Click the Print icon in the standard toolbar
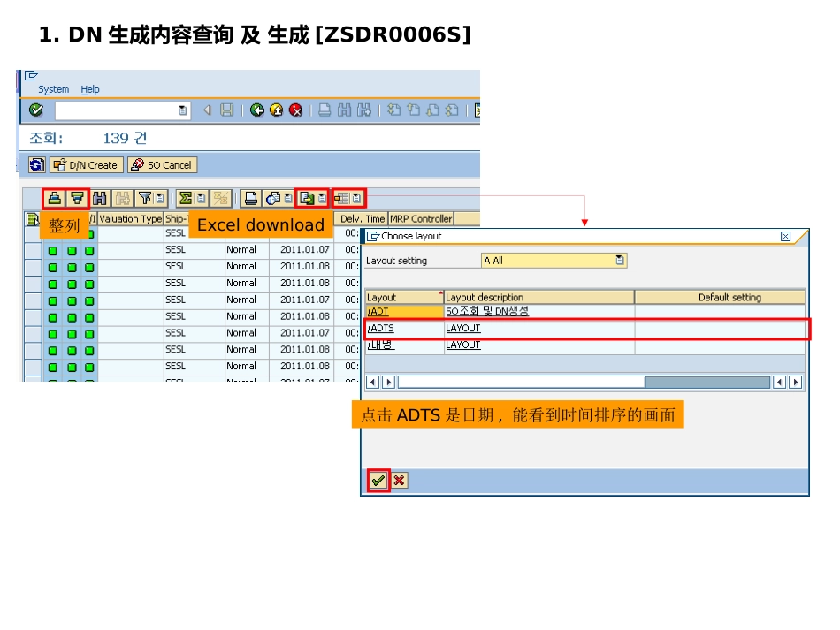This screenshot has height=630, width=840. tap(325, 110)
